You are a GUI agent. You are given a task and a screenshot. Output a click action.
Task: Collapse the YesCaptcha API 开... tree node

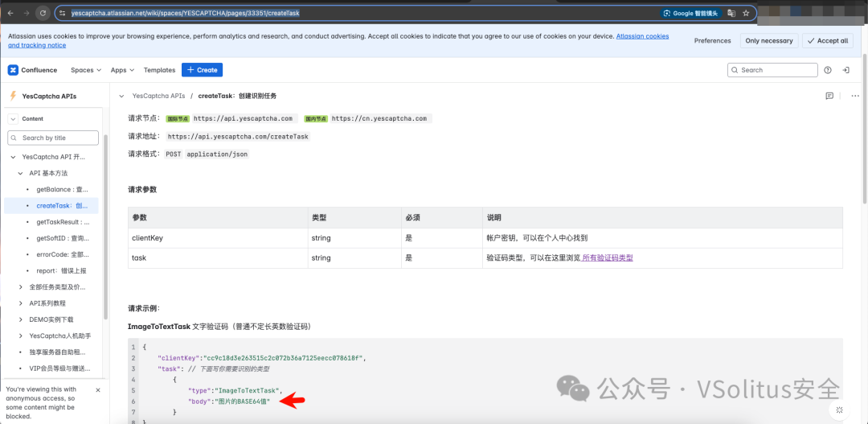click(13, 158)
